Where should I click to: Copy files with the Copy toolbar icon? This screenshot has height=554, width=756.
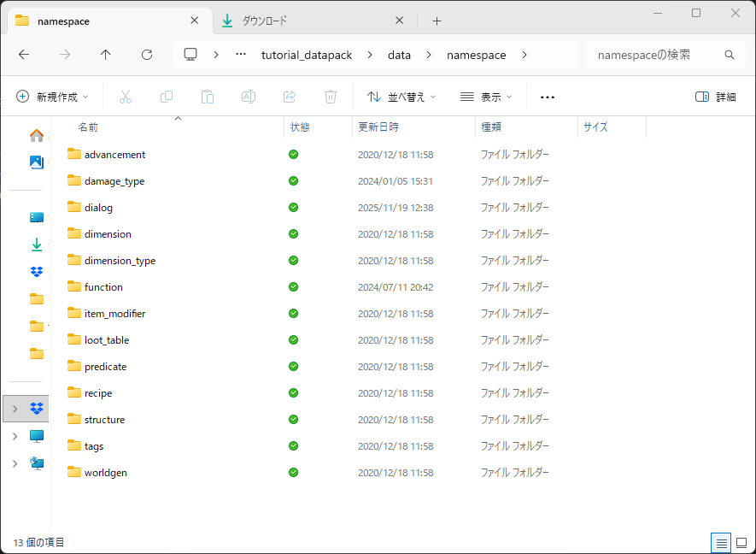[x=167, y=97]
